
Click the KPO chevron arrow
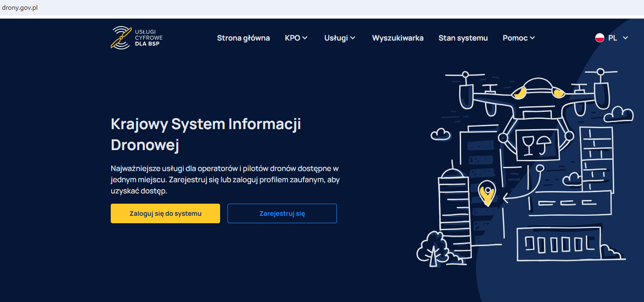[305, 38]
